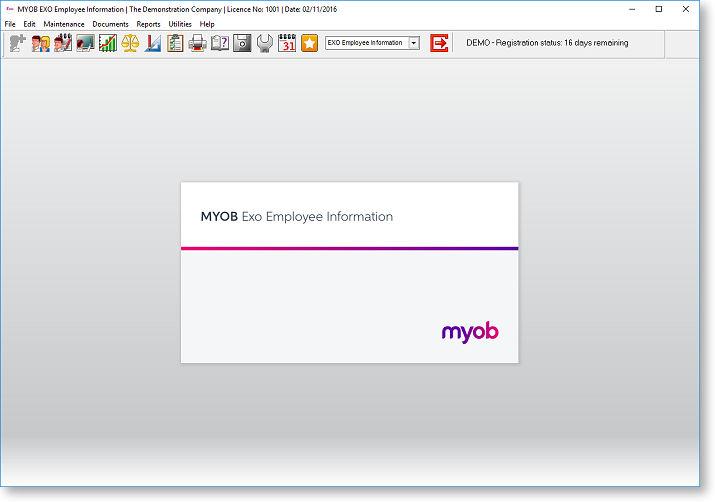Click the floppy disk backup icon
Screen dimensions: 715x502
click(x=242, y=43)
